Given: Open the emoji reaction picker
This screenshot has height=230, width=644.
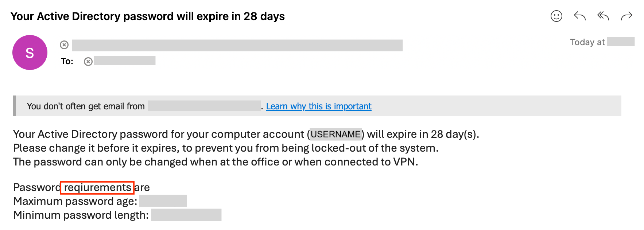Looking at the screenshot, I should point(556,16).
